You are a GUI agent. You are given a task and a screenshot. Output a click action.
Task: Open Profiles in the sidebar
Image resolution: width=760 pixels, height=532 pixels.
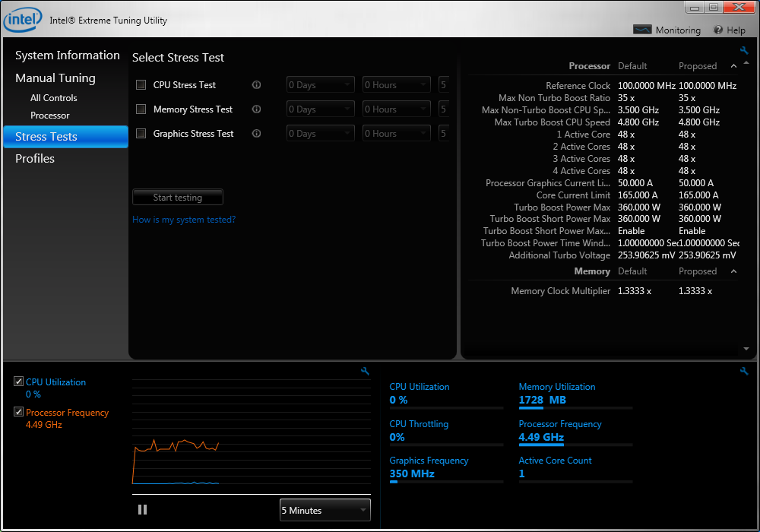[35, 158]
